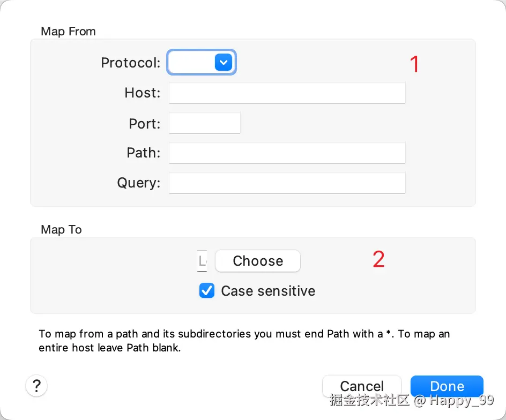The image size is (506, 420).
Task: Click the "Map From" section heading
Action: [x=68, y=31]
